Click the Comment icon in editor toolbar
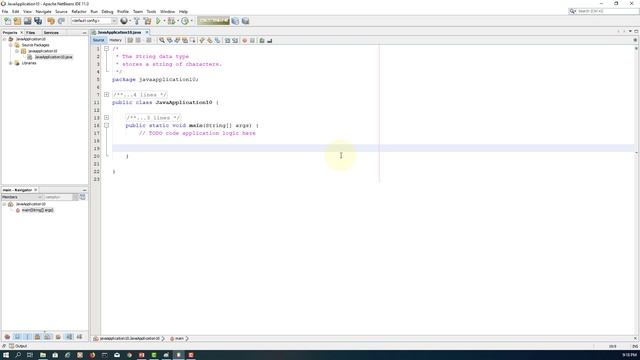 click(x=262, y=40)
